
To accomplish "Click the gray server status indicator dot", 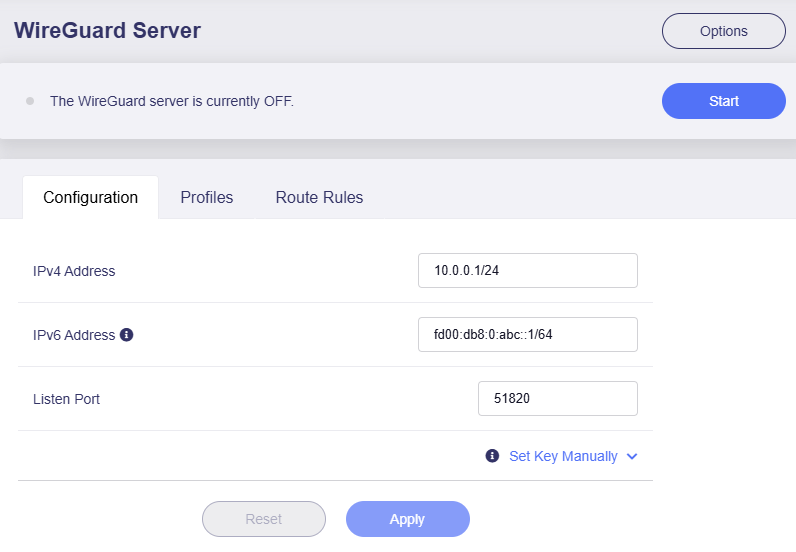I will coord(30,101).
